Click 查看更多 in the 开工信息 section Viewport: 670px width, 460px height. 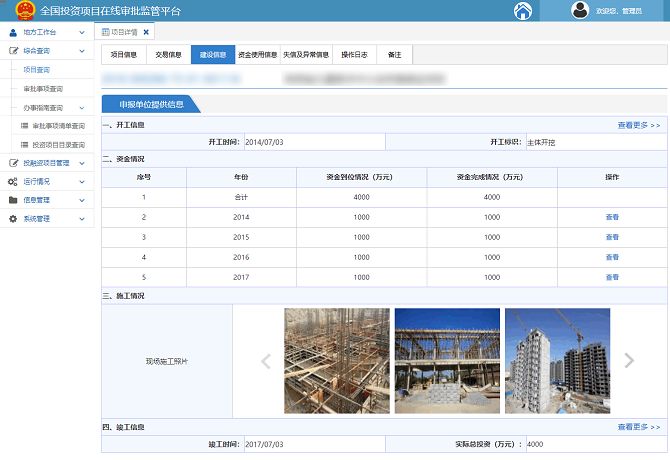638,126
